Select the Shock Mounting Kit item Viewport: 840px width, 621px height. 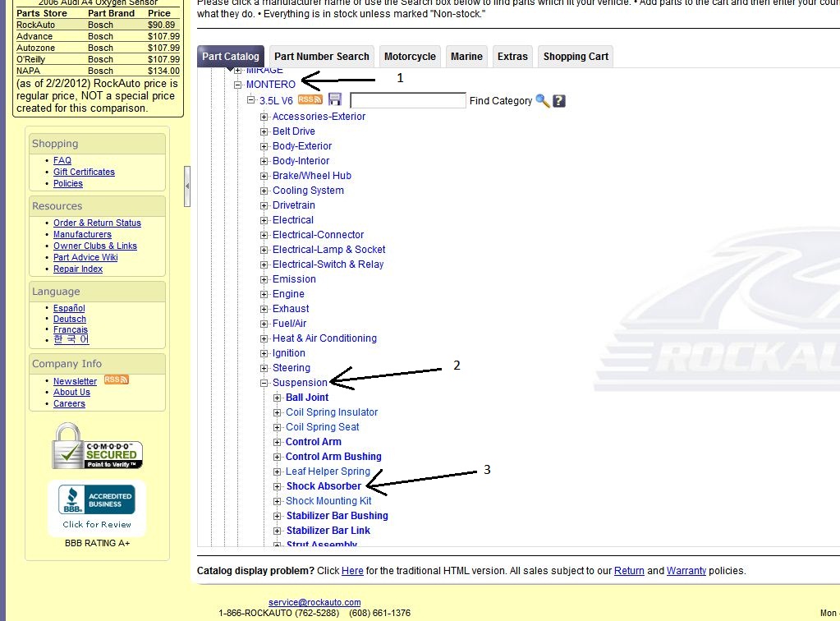click(328, 501)
